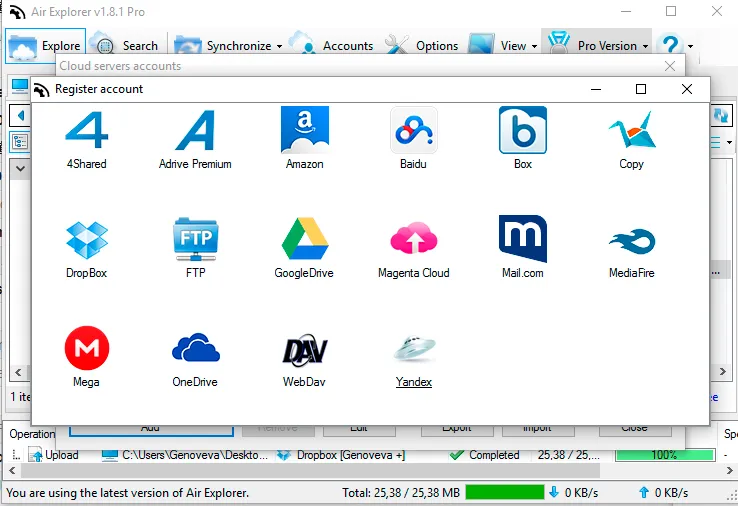Click the Operation column header
The image size is (738, 506).
click(32, 434)
